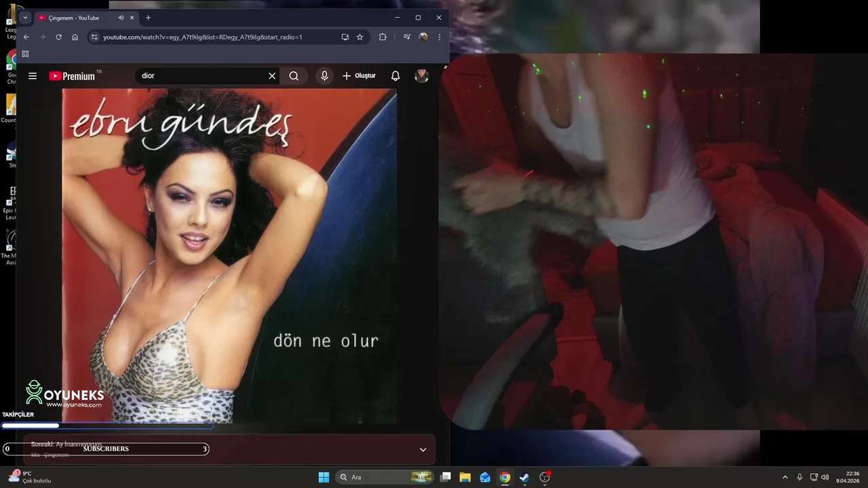Click the Oluştur create button
This screenshot has height=488, width=868.
pyautogui.click(x=359, y=76)
